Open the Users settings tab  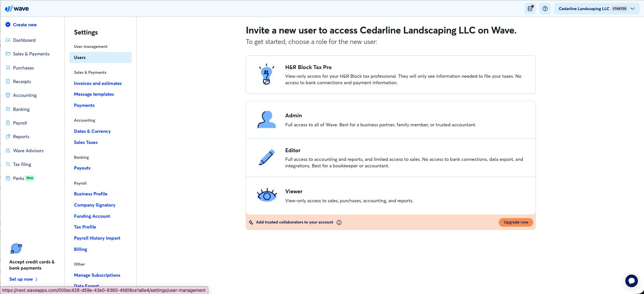point(100,58)
